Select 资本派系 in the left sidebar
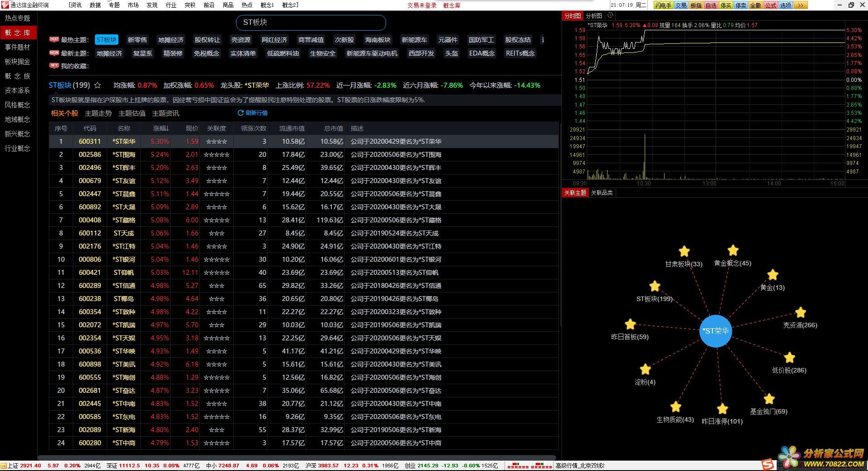 (18, 90)
